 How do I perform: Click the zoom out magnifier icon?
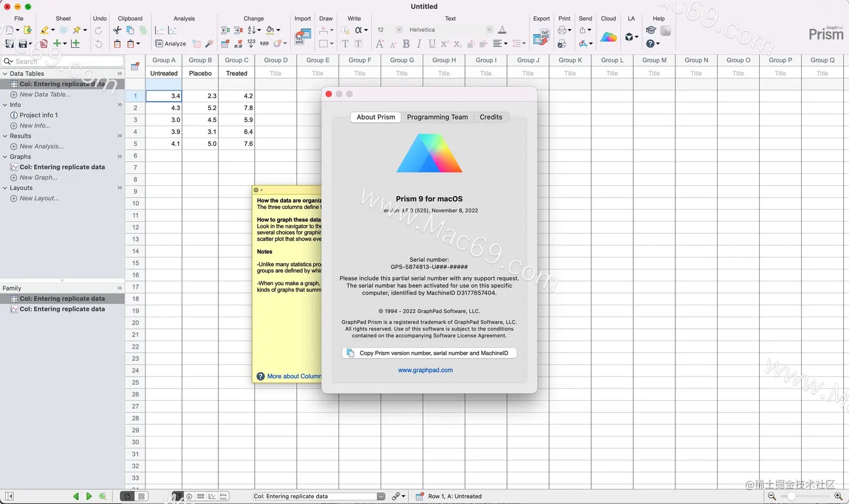click(772, 496)
